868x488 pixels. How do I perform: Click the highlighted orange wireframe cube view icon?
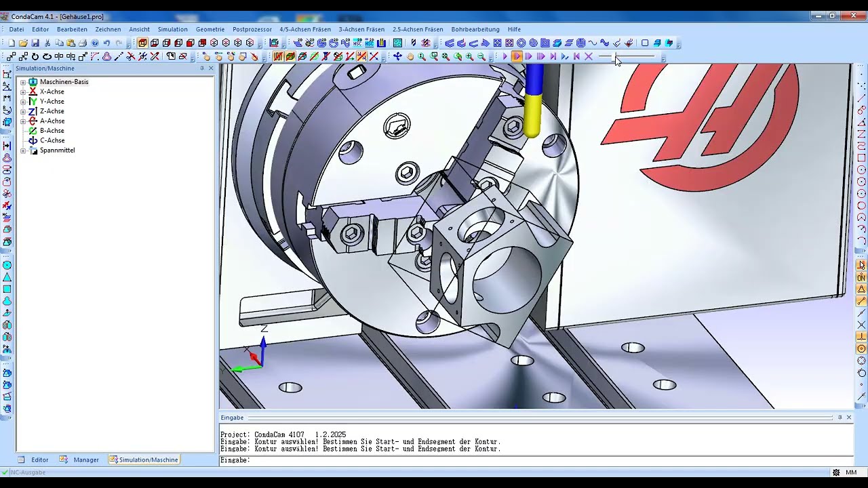pyautogui.click(x=142, y=43)
